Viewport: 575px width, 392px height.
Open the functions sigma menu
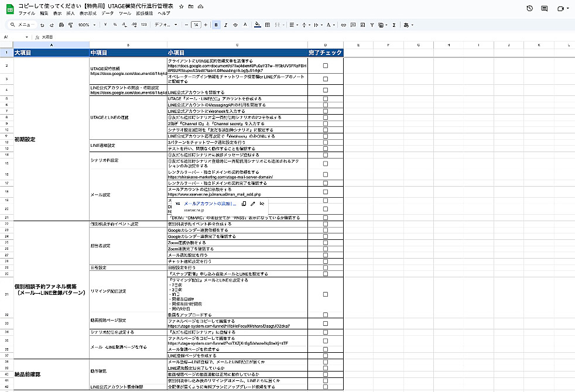[x=394, y=25]
